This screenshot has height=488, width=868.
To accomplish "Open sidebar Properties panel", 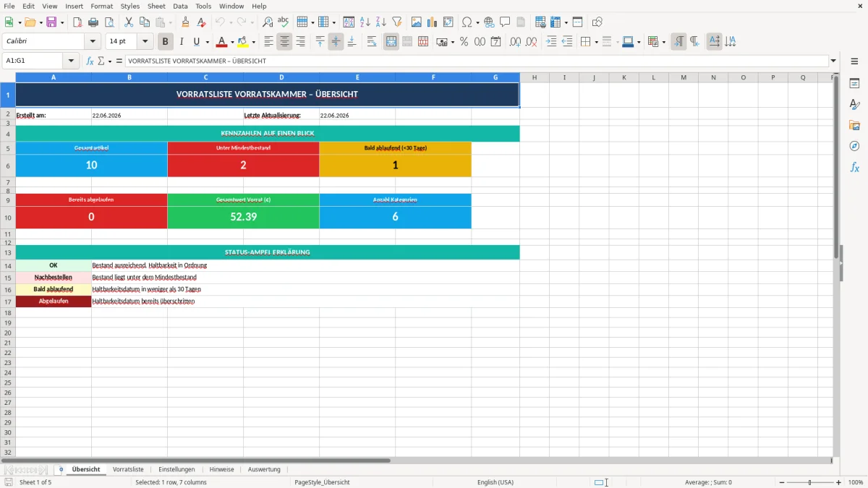I will click(x=854, y=83).
